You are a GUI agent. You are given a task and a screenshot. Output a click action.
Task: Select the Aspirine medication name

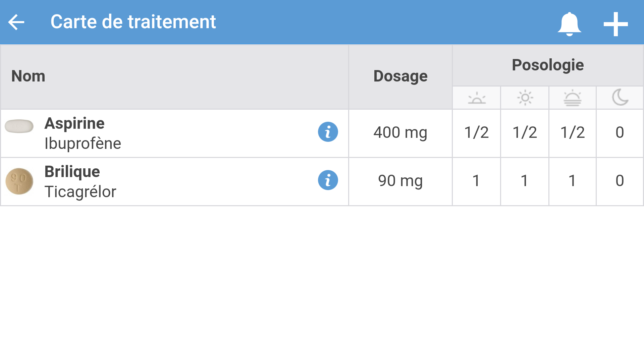click(74, 123)
